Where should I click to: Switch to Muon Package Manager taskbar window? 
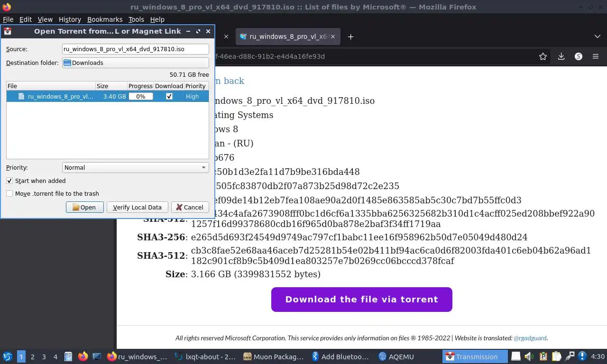273,356
